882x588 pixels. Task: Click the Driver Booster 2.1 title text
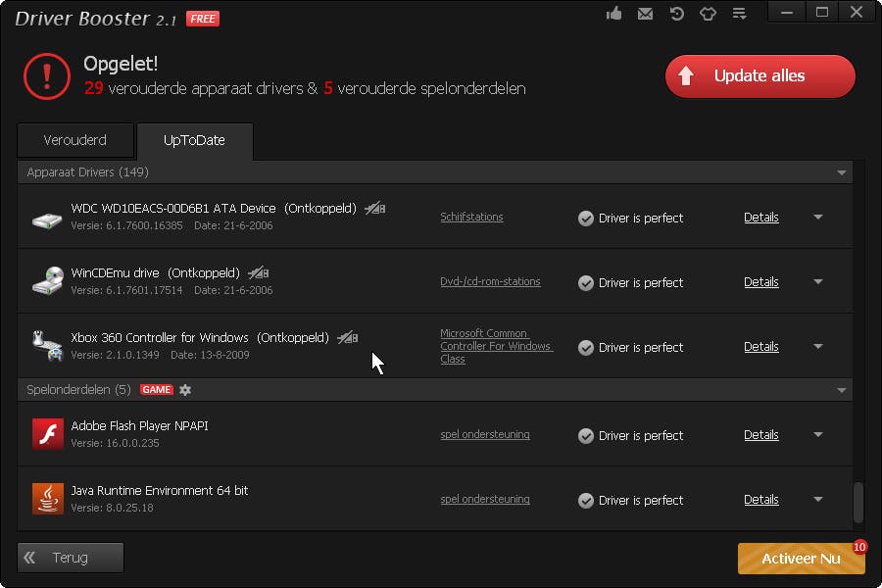click(x=96, y=19)
